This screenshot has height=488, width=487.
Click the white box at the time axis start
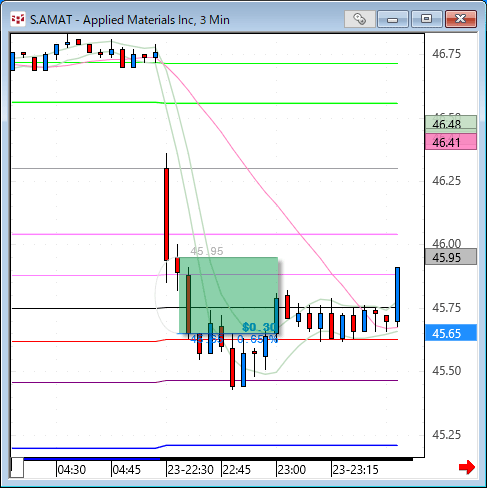tap(17, 468)
